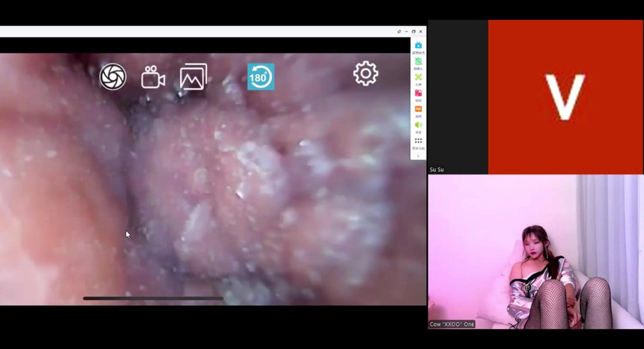
Task: Restore down the shared app window
Action: pos(413,32)
